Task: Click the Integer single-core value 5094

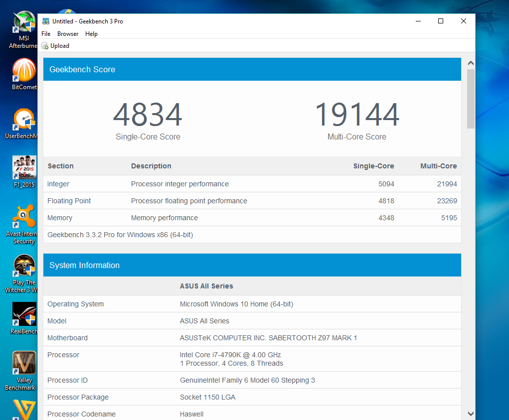Action: 386,184
